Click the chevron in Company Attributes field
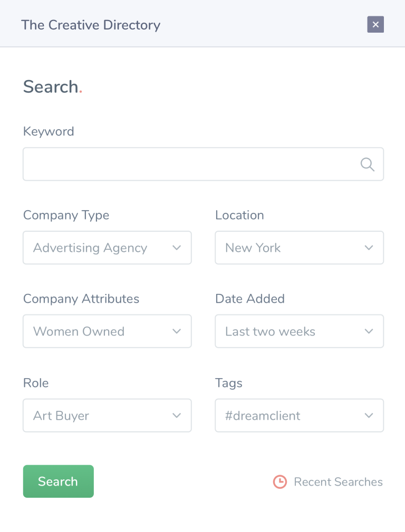 click(177, 331)
